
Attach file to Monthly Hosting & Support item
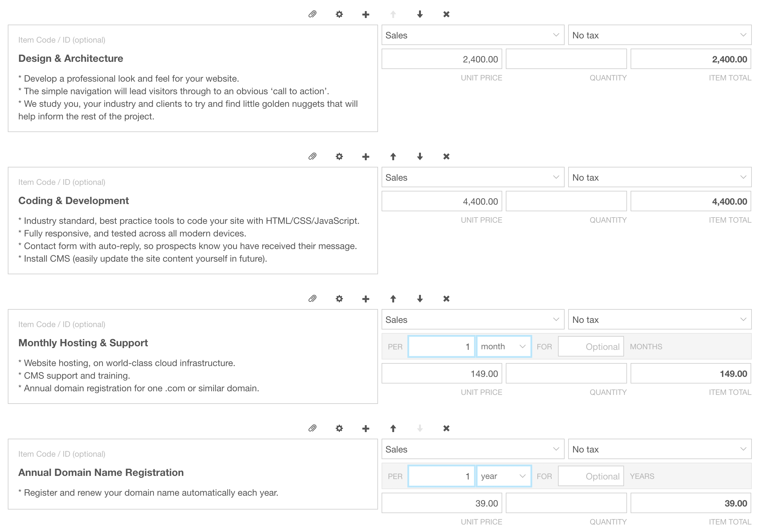pyautogui.click(x=312, y=299)
